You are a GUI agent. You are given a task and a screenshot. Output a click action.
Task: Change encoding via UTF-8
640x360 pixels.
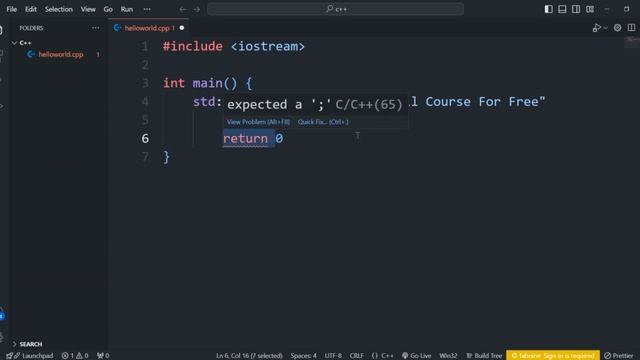[x=333, y=356]
